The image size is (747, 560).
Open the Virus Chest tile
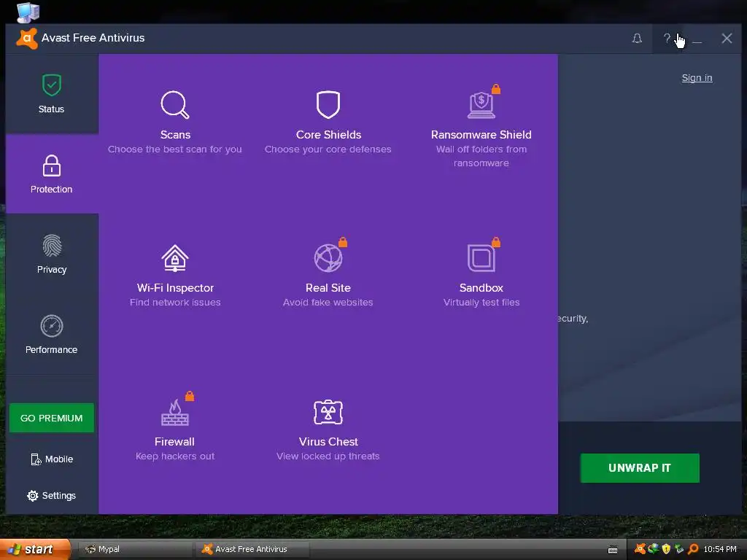[x=328, y=430]
